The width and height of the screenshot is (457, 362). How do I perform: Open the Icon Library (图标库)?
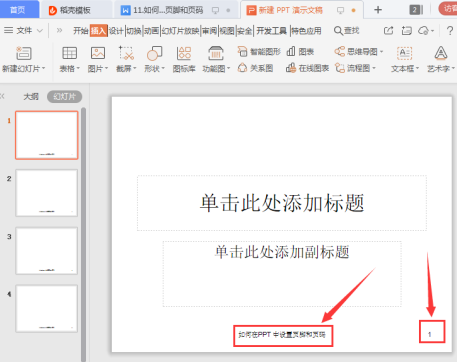pos(184,59)
